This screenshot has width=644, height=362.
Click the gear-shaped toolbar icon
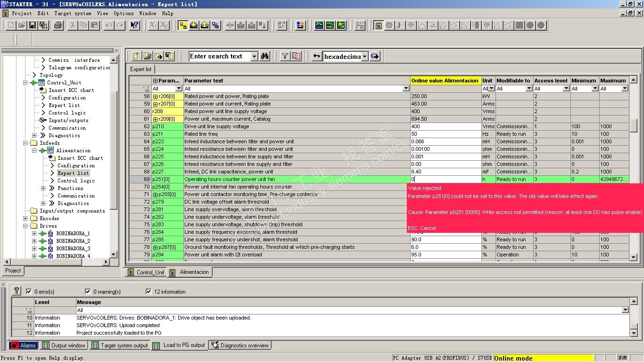(x=389, y=25)
